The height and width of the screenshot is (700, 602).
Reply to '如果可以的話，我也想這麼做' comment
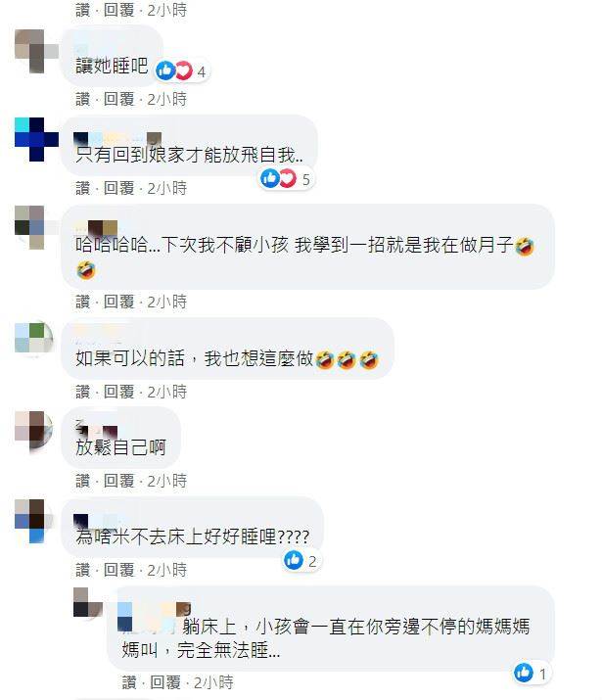[x=118, y=392]
